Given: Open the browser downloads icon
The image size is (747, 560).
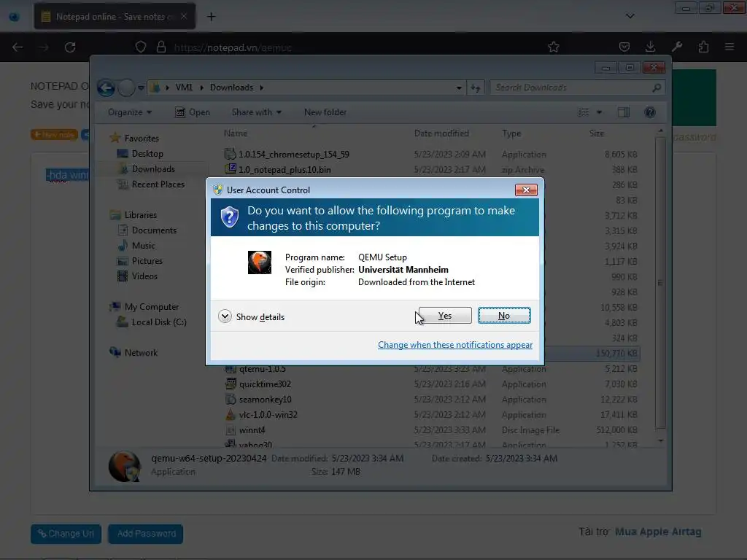Looking at the screenshot, I should coord(650,47).
